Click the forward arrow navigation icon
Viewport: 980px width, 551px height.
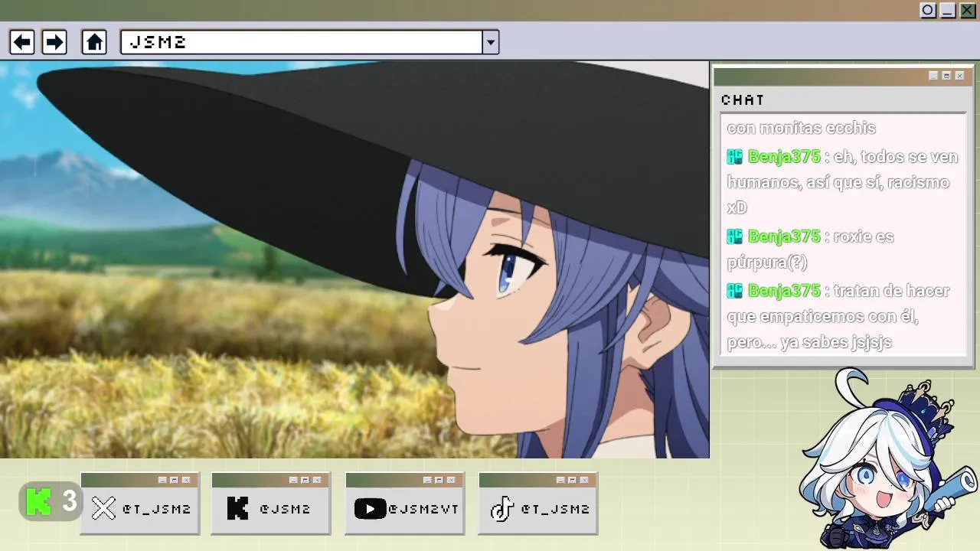tap(54, 42)
